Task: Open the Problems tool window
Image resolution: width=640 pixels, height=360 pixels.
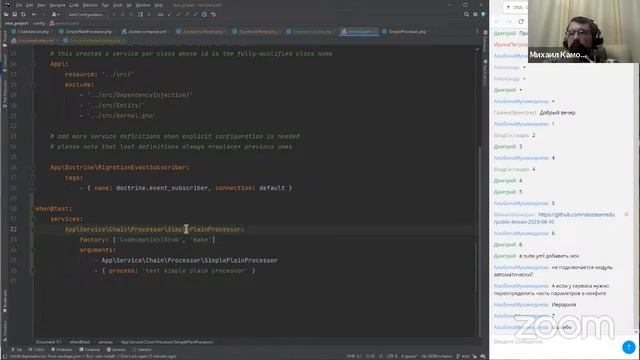Action: point(62,350)
